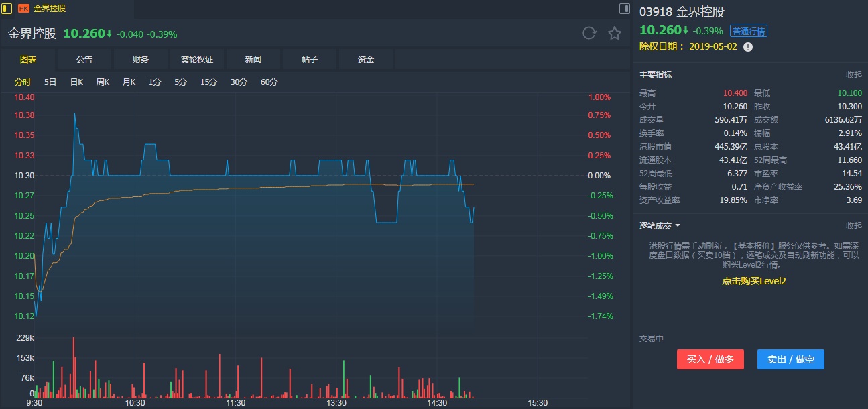
Task: Click the orange HK market badge
Action: point(23,9)
